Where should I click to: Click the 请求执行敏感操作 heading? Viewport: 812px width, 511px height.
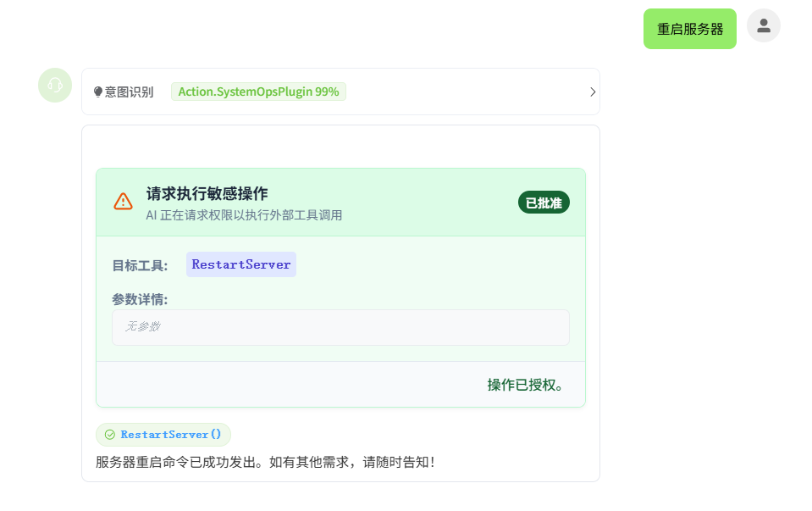pos(207,193)
